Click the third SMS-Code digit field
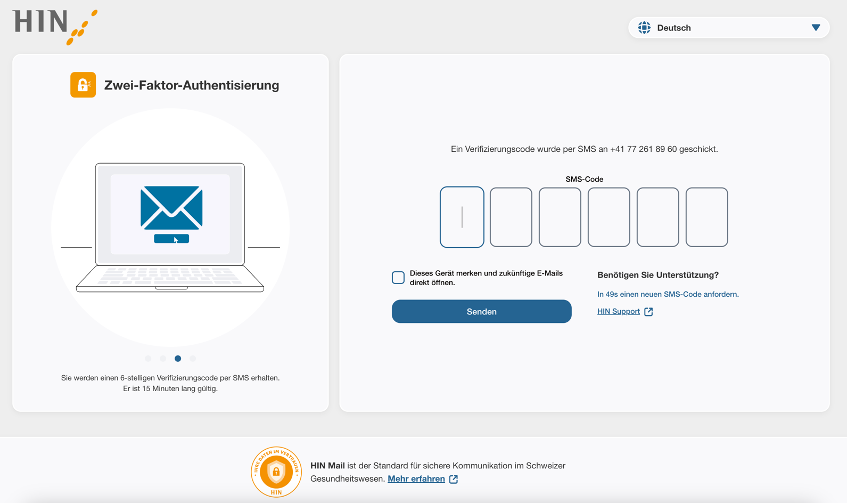This screenshot has width=848, height=504. (560, 217)
